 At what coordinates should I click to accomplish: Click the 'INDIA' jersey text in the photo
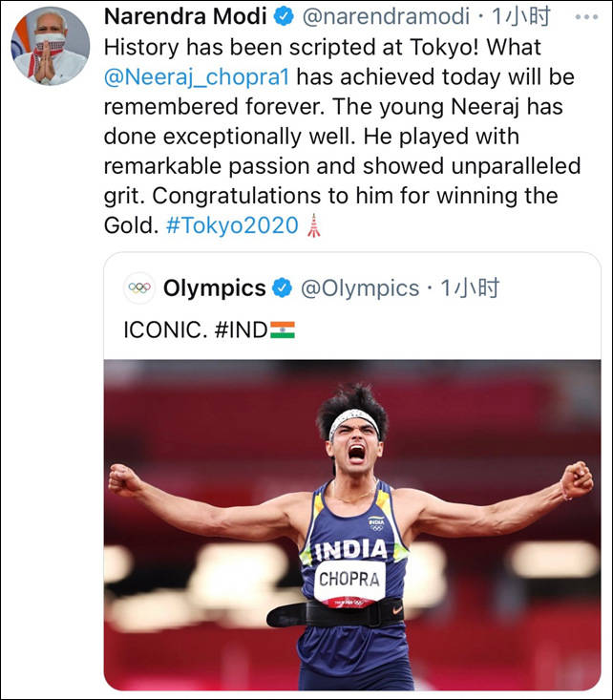click(350, 551)
